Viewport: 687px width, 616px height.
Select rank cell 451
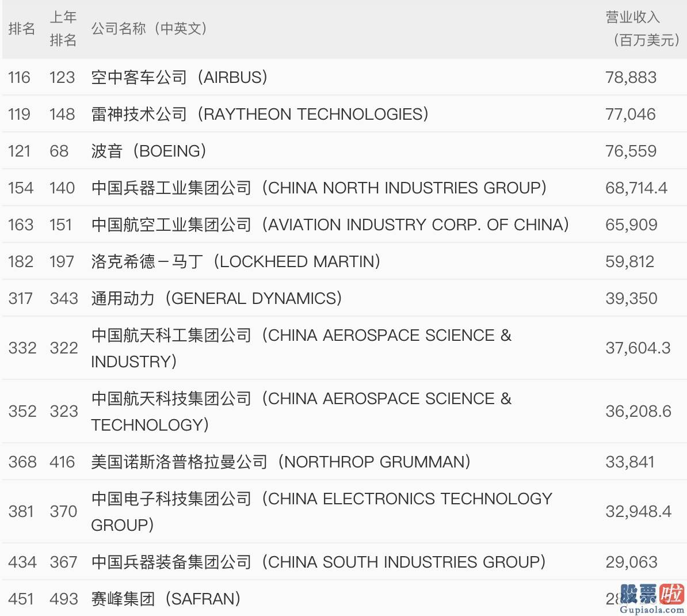tap(21, 599)
